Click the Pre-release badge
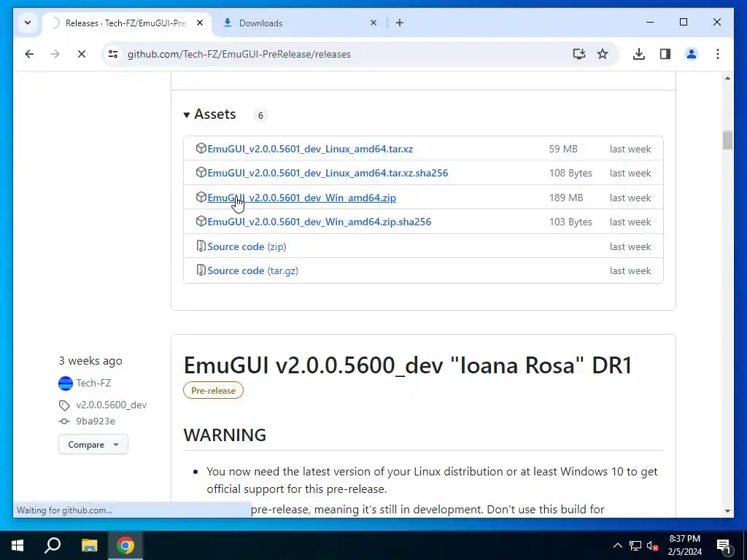This screenshot has width=747, height=560. 214,391
